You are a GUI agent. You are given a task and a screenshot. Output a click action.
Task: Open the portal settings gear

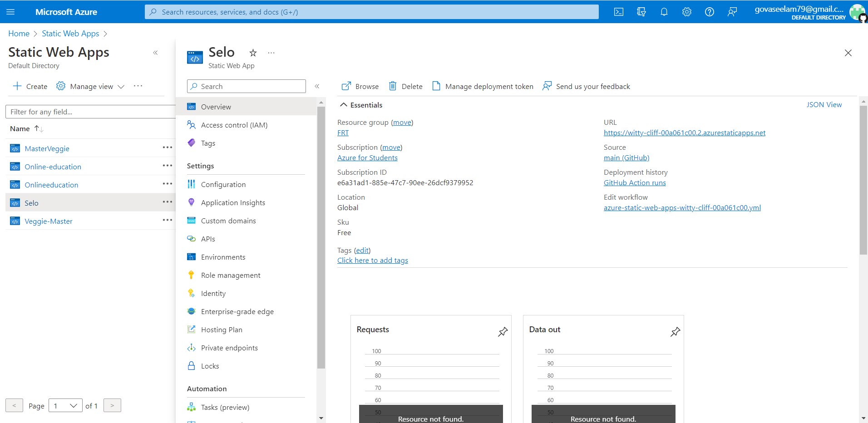coord(686,12)
